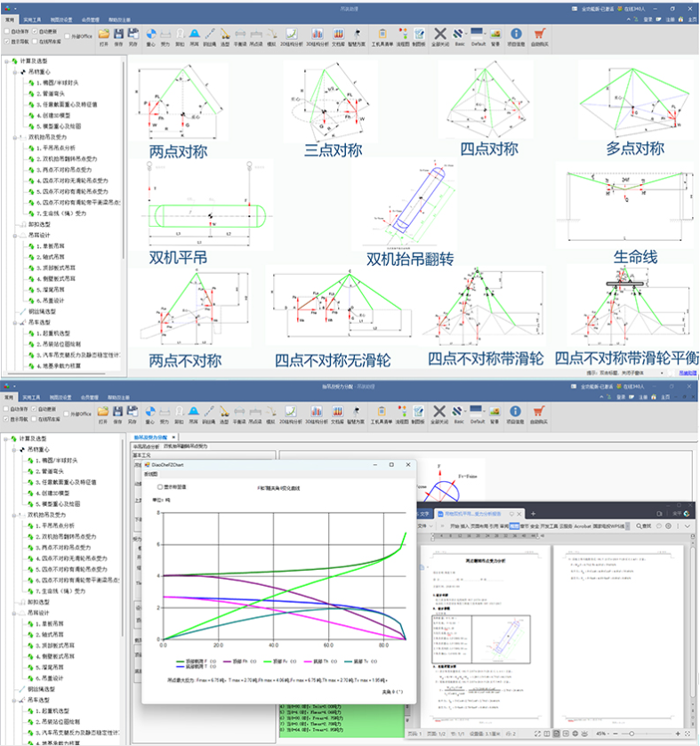Open the 实用工具 ribbon tab in upper window
The image size is (700, 746).
[32, 20]
